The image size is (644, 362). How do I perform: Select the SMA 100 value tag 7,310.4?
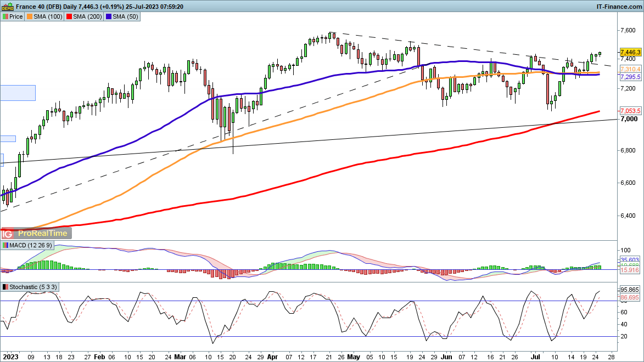630,69
